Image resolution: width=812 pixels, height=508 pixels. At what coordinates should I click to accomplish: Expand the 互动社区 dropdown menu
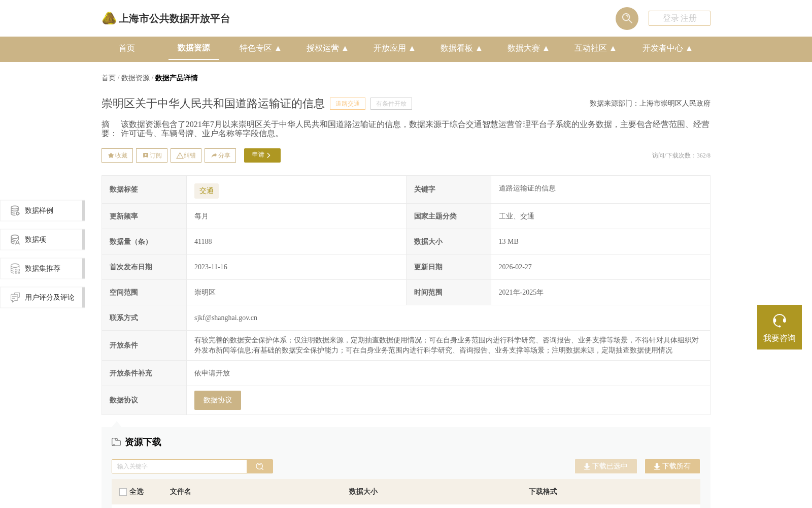click(x=595, y=48)
